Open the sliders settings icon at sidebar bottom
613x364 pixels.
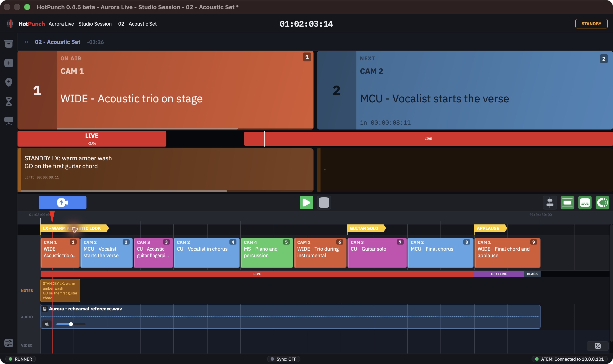pos(9,343)
